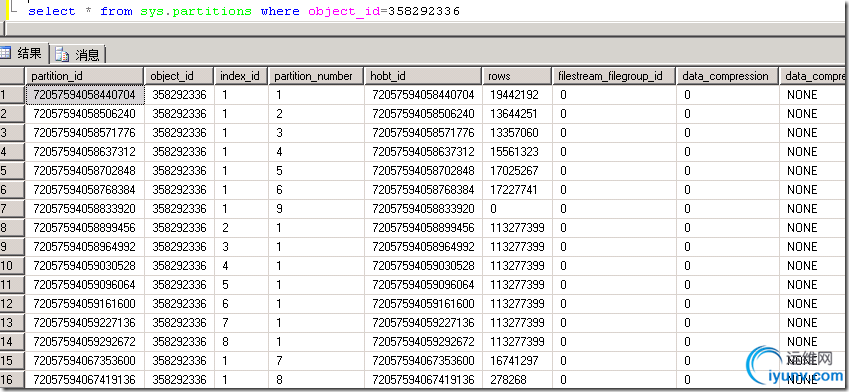Image resolution: width=849 pixels, height=392 pixels.
Task: Select the partition_number column header
Action: coord(316,76)
